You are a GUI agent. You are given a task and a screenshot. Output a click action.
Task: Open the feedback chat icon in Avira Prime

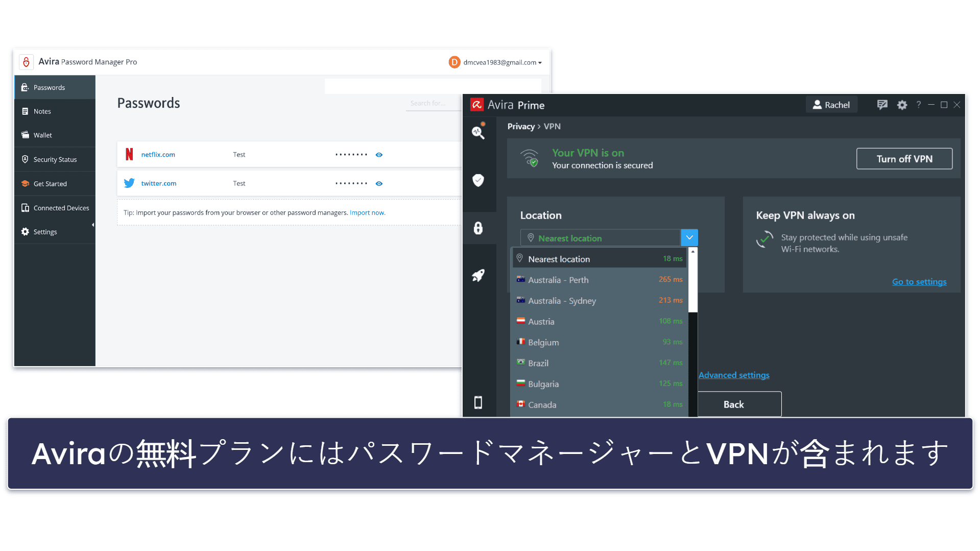[x=882, y=105]
